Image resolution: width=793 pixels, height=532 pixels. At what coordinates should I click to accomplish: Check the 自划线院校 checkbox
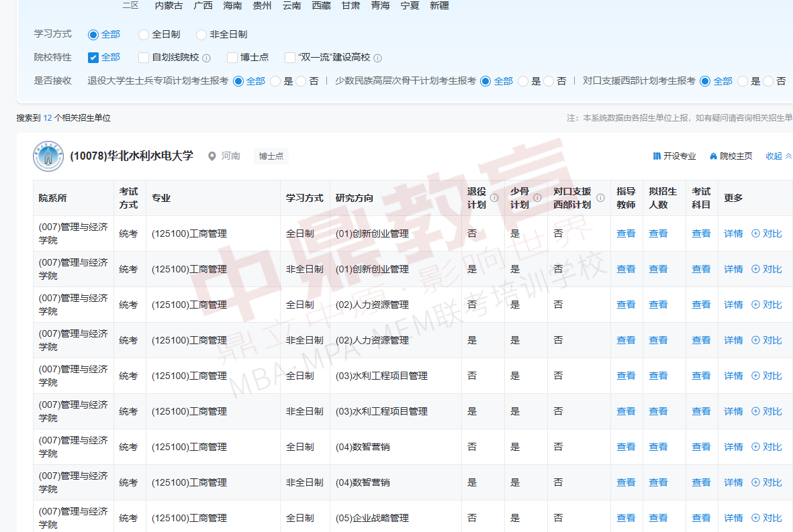[144, 58]
